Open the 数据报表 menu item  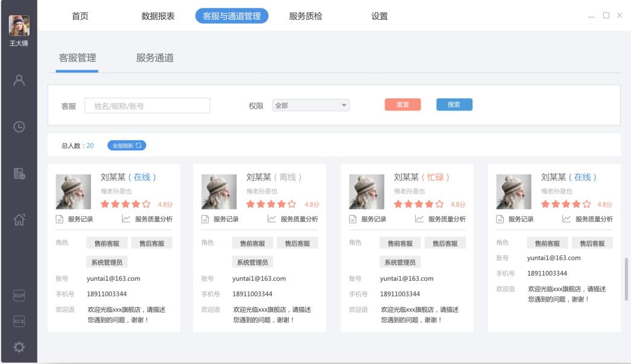158,16
